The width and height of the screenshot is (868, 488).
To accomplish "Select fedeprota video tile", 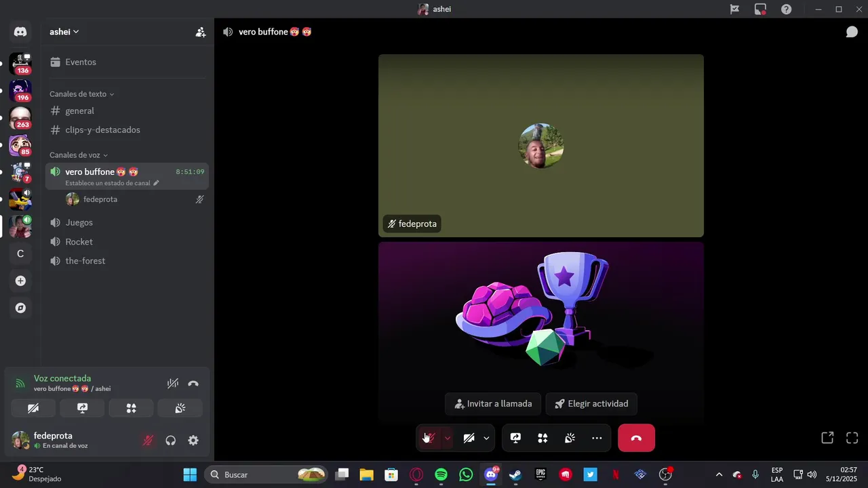I will 541,146.
